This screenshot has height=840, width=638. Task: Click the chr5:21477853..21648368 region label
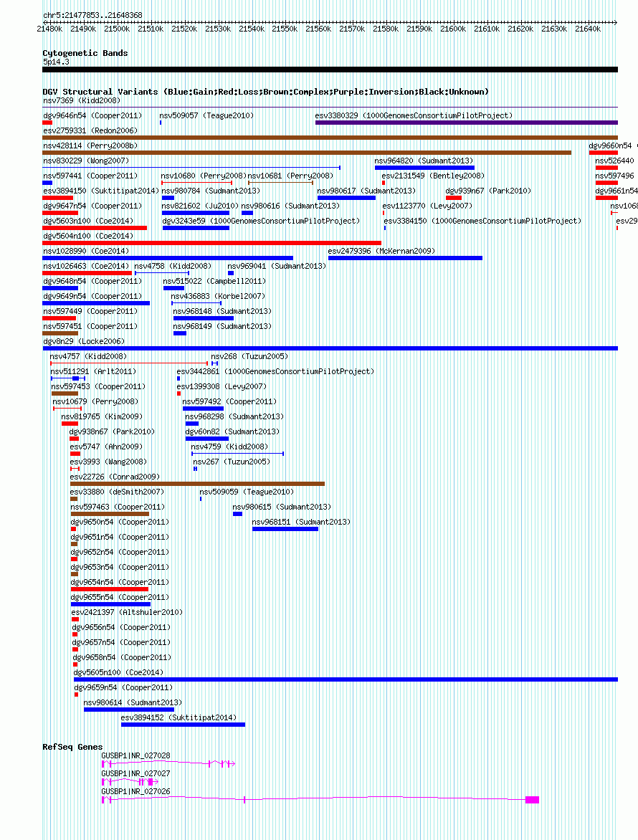pyautogui.click(x=92, y=15)
